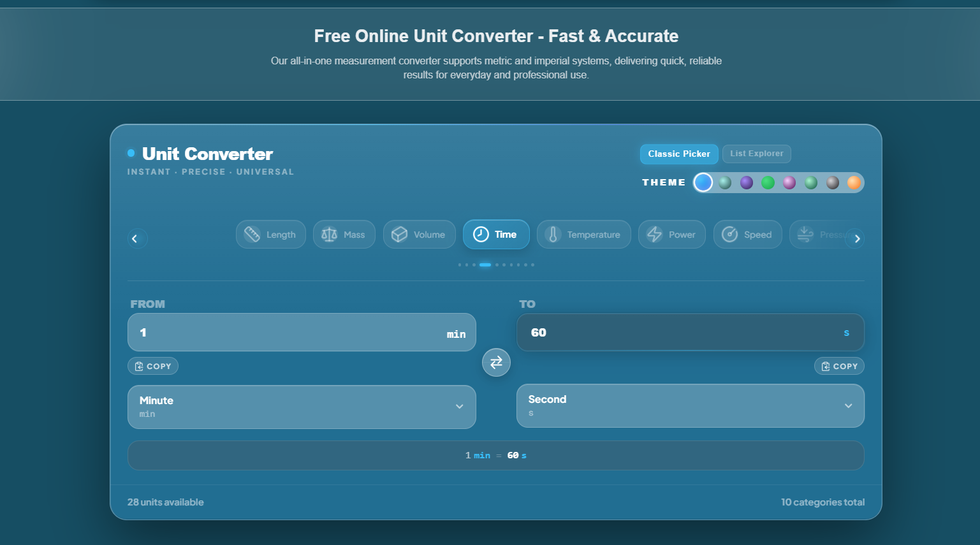Click the 'Unit Converter' title

pyautogui.click(x=208, y=154)
